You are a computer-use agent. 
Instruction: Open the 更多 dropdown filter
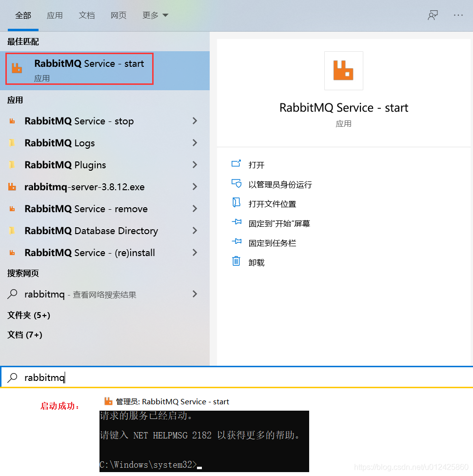155,15
